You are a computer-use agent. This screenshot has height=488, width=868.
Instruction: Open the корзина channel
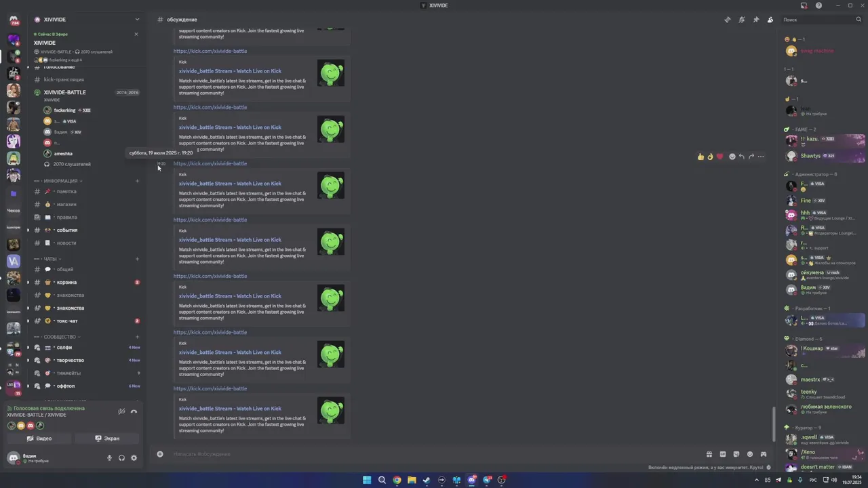(x=87, y=282)
